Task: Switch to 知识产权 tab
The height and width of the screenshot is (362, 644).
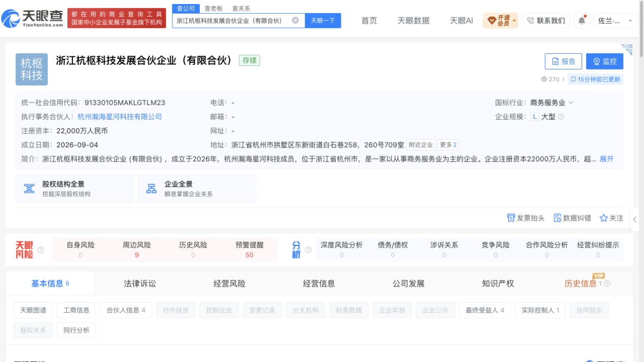Action: point(498,283)
